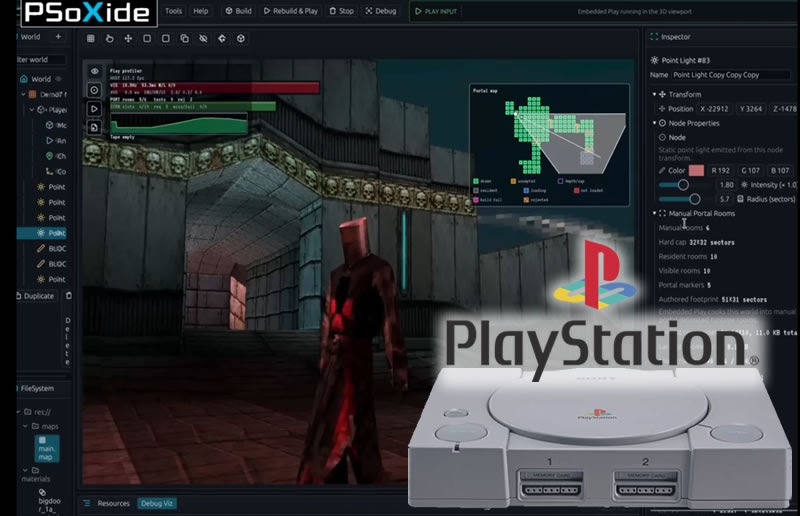This screenshot has height=516, width=800.
Task: Click the vertical Delete button
Action: [x=68, y=341]
